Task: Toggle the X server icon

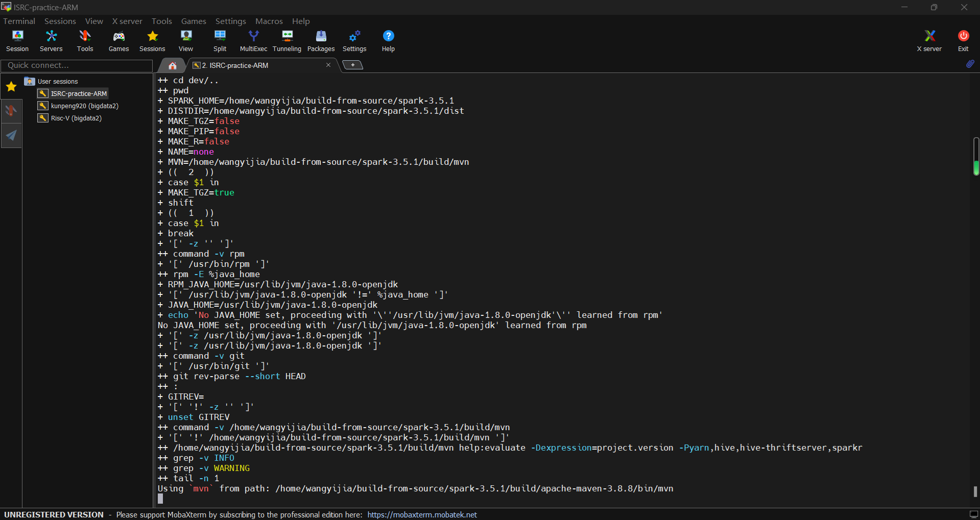Action: point(929,41)
